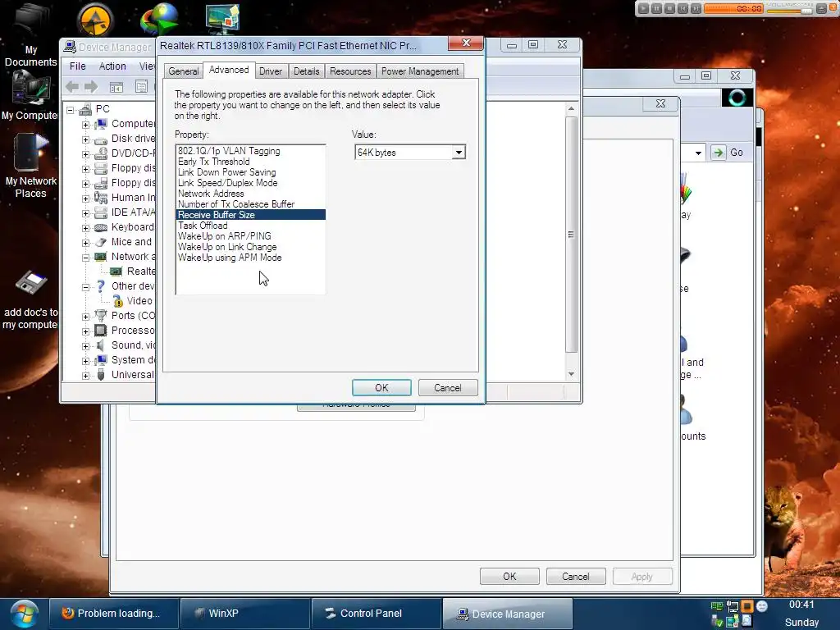
Task: Click the media player stop button
Action: pos(669,8)
